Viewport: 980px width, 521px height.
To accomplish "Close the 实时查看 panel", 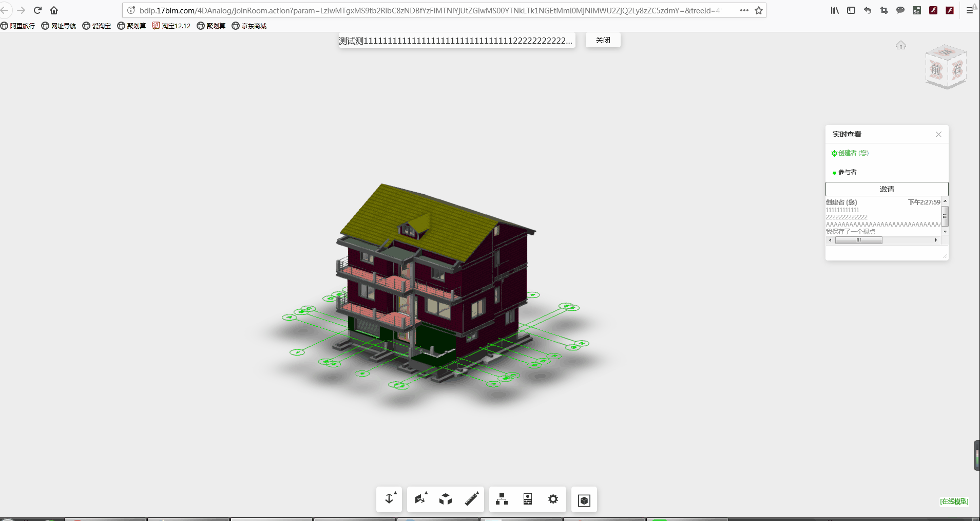I will tap(938, 134).
